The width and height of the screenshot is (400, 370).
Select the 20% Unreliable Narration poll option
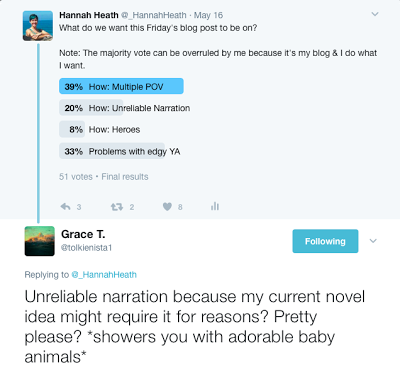(127, 108)
